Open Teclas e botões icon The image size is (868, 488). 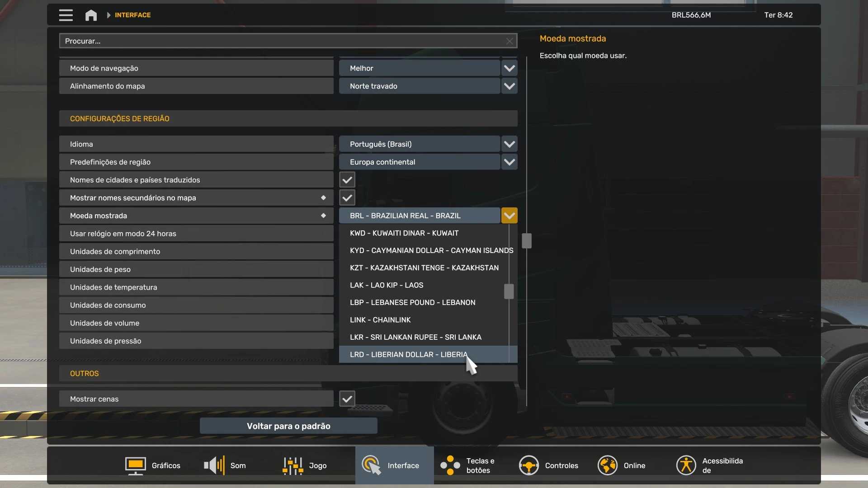(x=450, y=465)
